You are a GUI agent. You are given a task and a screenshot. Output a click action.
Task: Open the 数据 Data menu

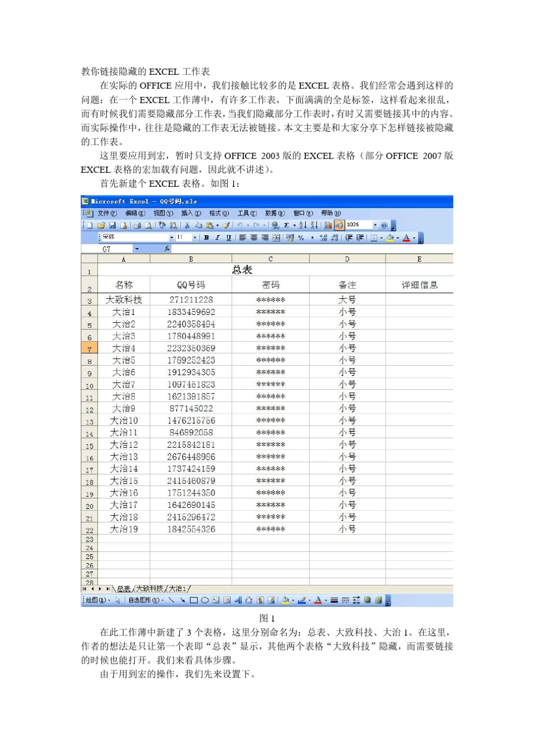click(x=274, y=213)
